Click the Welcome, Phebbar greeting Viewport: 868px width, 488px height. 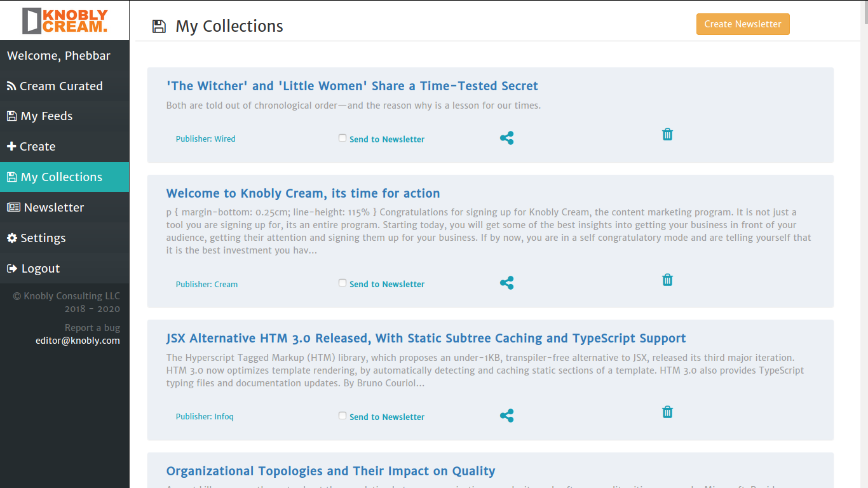coord(58,56)
